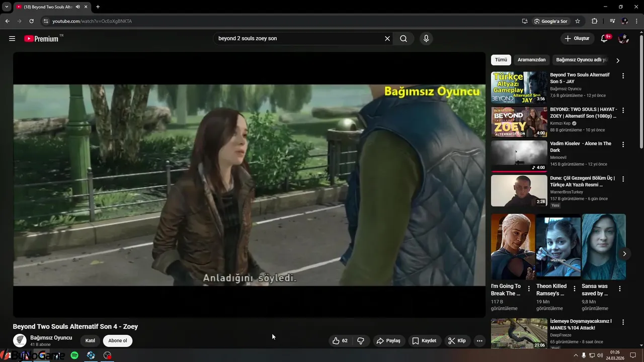Open the YouTube guide hamburger menu

(x=12, y=39)
